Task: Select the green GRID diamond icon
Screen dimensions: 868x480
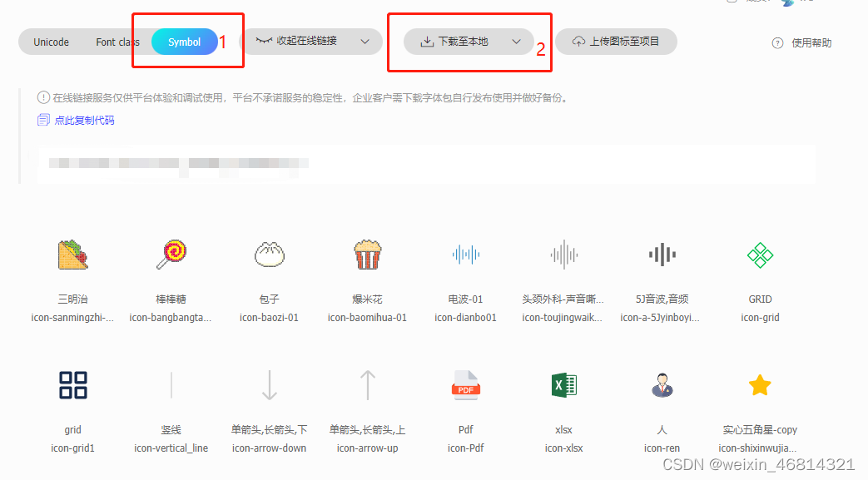Action: (760, 255)
